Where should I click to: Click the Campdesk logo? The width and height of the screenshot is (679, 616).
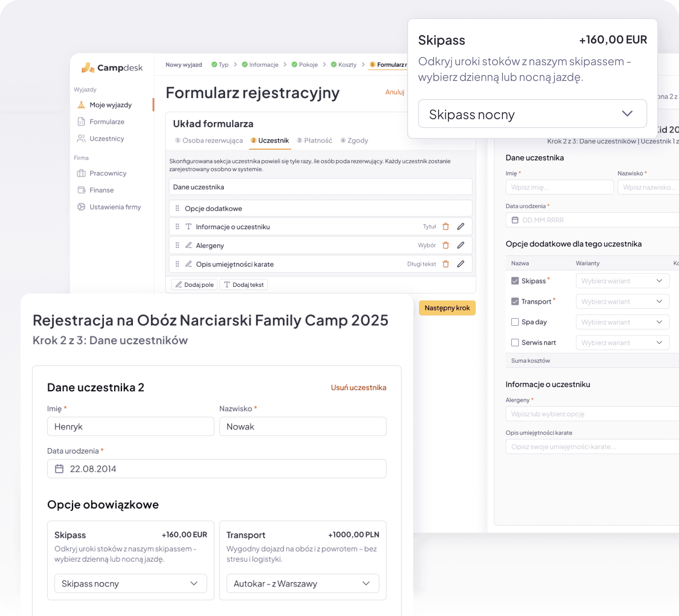click(112, 67)
